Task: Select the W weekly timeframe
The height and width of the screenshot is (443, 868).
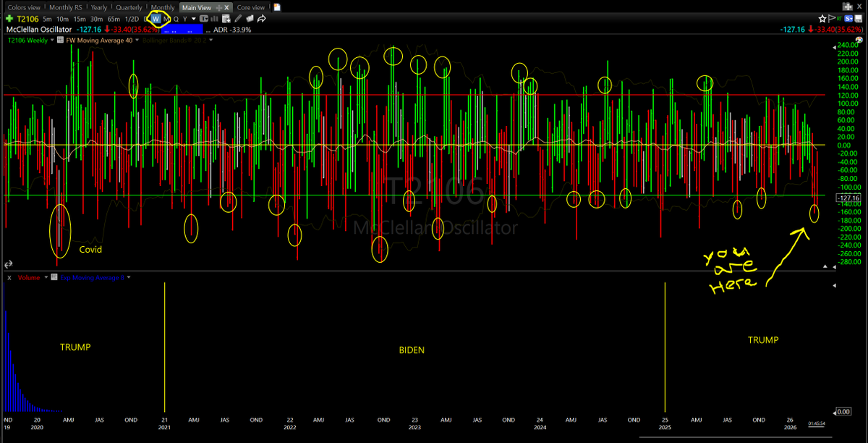Action: pyautogui.click(x=156, y=19)
